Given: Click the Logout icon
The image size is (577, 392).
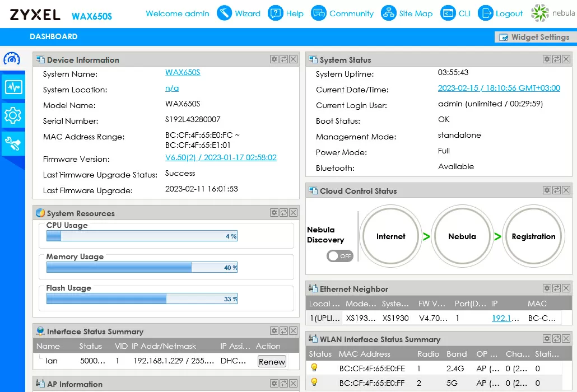Looking at the screenshot, I should (x=485, y=13).
